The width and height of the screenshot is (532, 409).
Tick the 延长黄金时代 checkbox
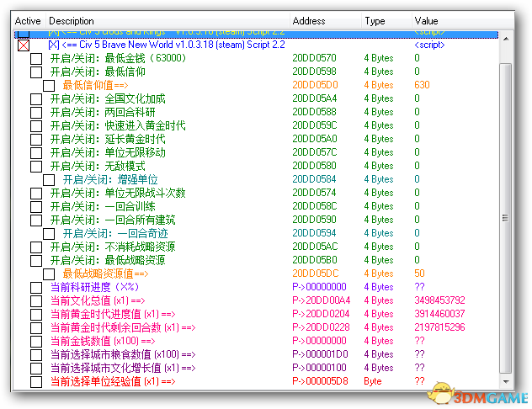pyautogui.click(x=36, y=140)
